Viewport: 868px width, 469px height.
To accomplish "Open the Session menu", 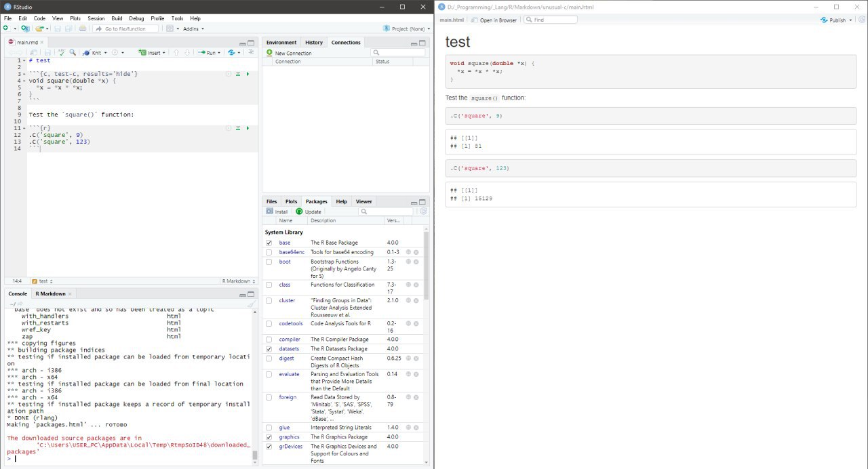I will (96, 18).
